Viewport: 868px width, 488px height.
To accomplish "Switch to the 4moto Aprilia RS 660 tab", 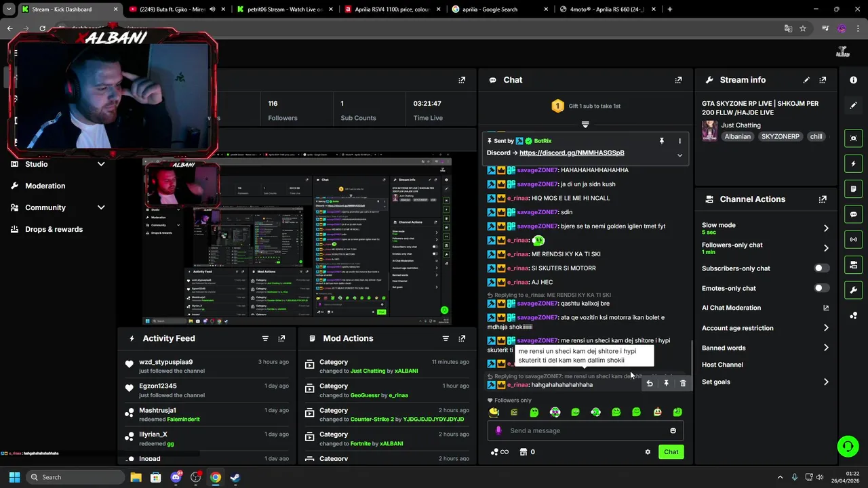I will [x=607, y=9].
